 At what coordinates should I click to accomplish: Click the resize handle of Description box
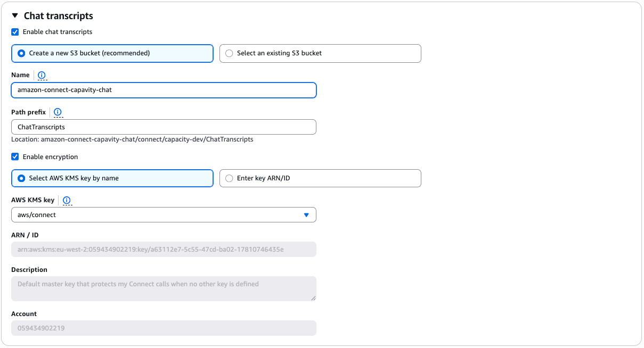(313, 298)
